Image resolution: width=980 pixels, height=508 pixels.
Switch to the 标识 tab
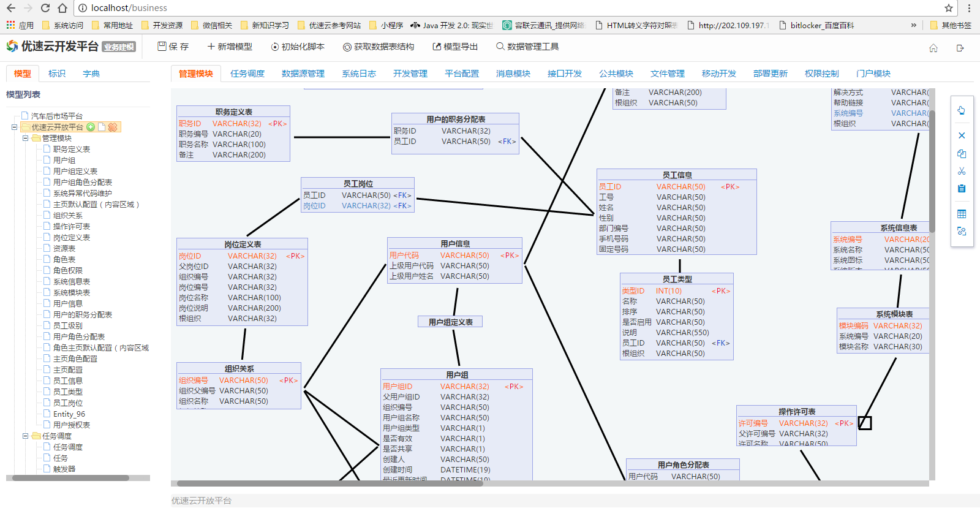57,74
